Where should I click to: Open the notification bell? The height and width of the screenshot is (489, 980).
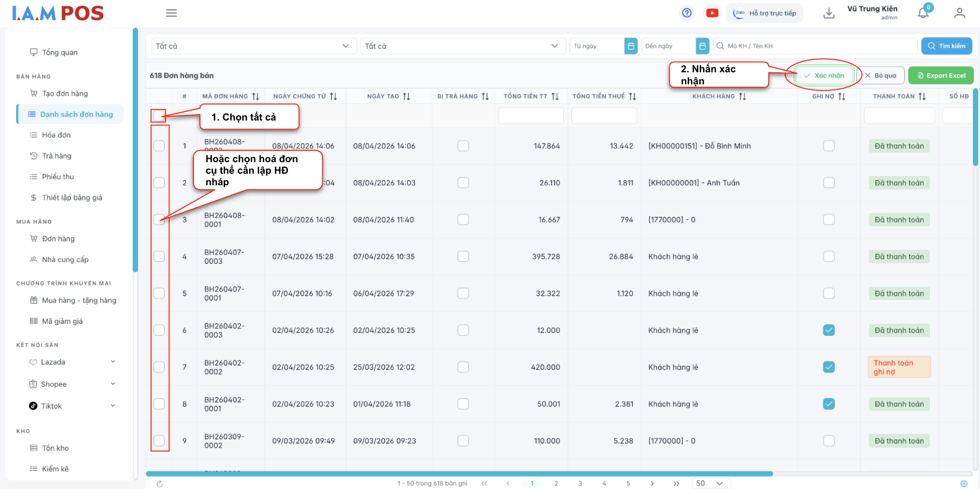[x=923, y=13]
